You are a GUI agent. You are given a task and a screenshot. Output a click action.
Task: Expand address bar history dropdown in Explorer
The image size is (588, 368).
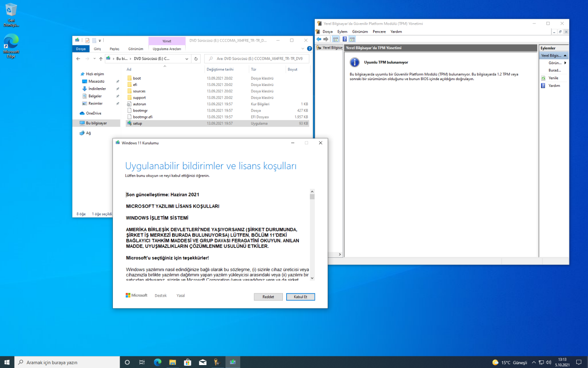pyautogui.click(x=187, y=59)
